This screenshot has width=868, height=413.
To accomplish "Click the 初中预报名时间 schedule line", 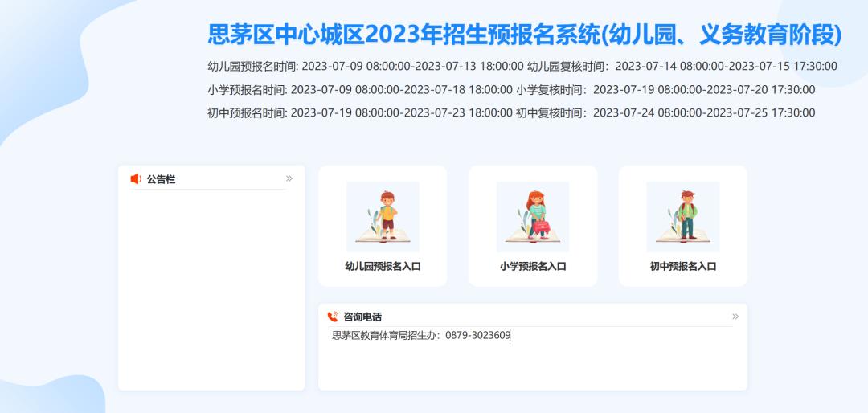I will pos(511,113).
